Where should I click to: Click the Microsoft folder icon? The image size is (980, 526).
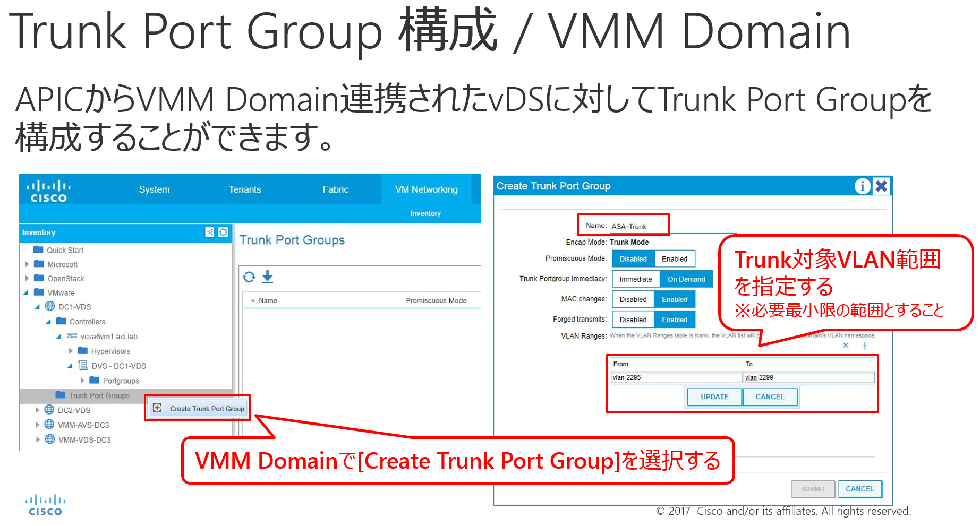[39, 264]
